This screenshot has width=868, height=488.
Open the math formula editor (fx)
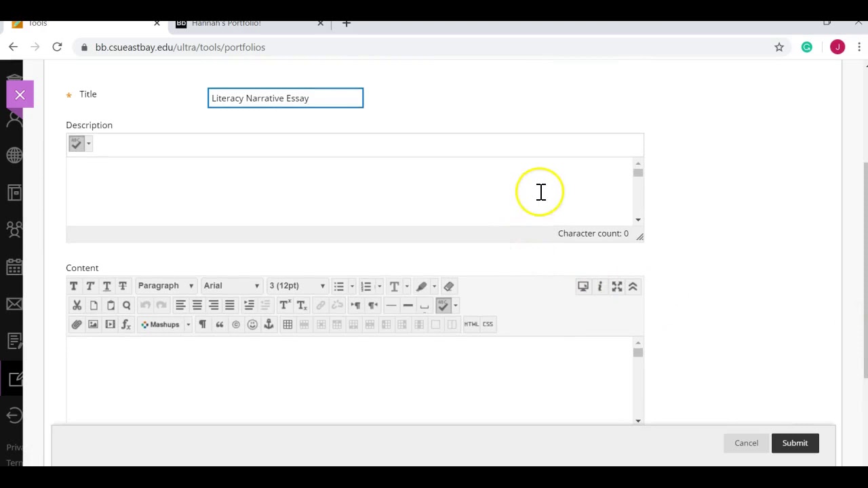126,325
